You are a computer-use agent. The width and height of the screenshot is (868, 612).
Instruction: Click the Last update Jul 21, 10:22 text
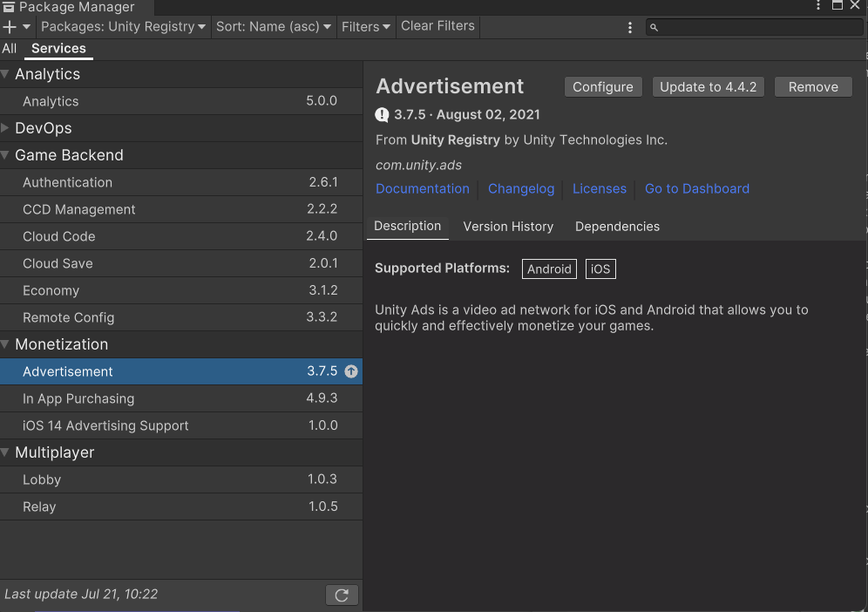(x=81, y=595)
